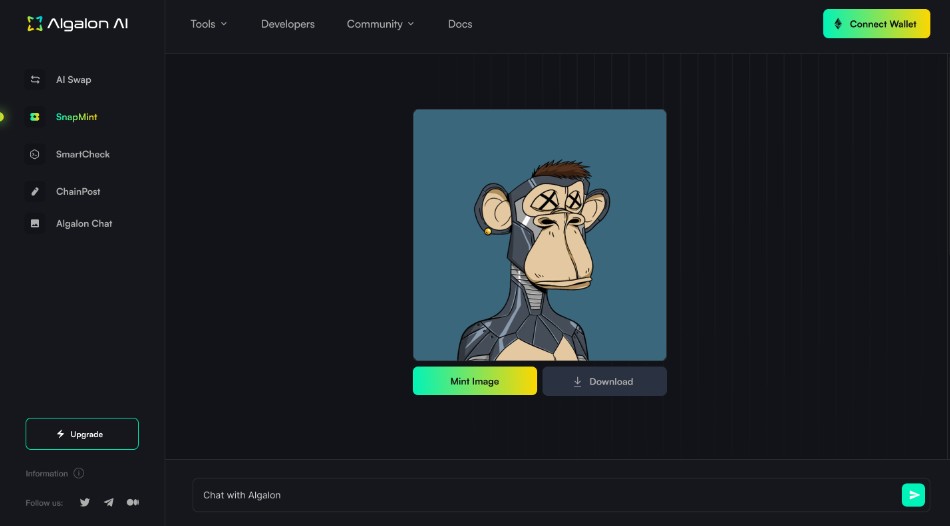Send the chat message with the arrow button
Viewport: 950px width, 526px height.
point(913,495)
